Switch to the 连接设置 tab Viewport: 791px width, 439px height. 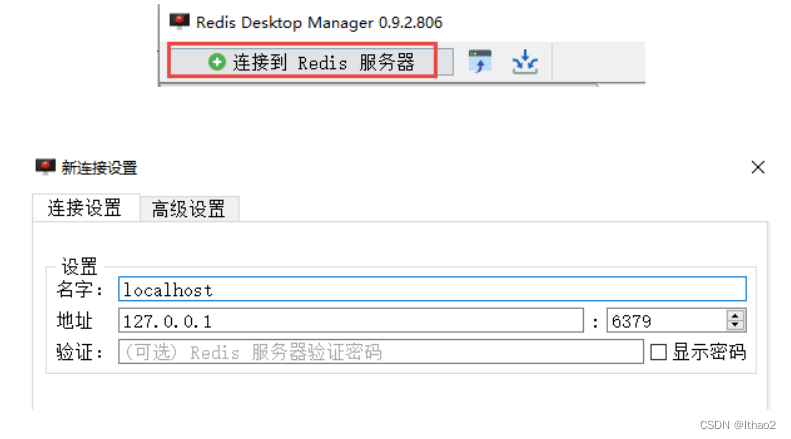pos(85,207)
